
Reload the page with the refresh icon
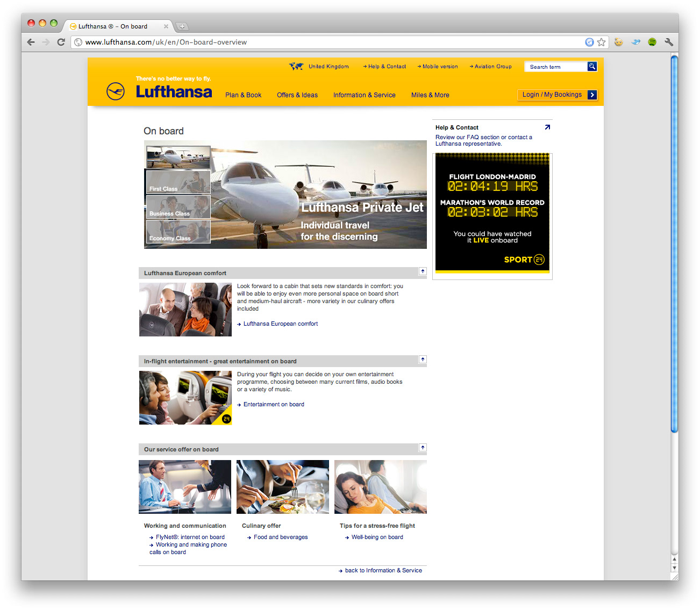coord(61,42)
